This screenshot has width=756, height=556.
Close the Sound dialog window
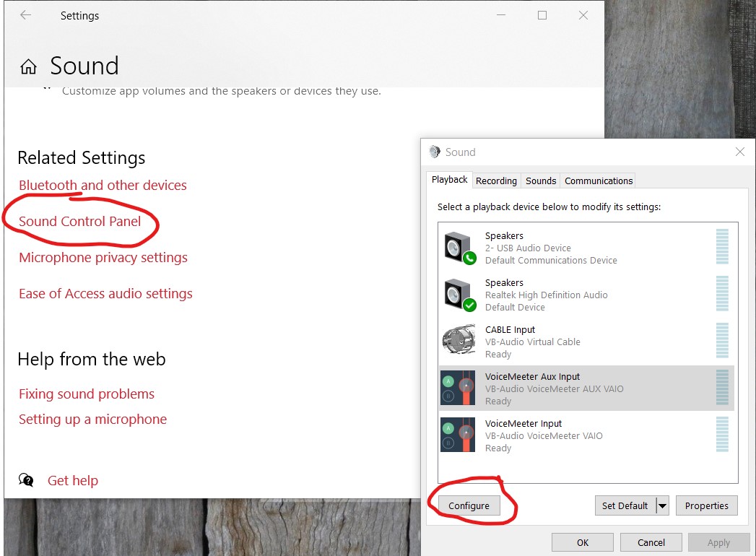click(x=739, y=152)
